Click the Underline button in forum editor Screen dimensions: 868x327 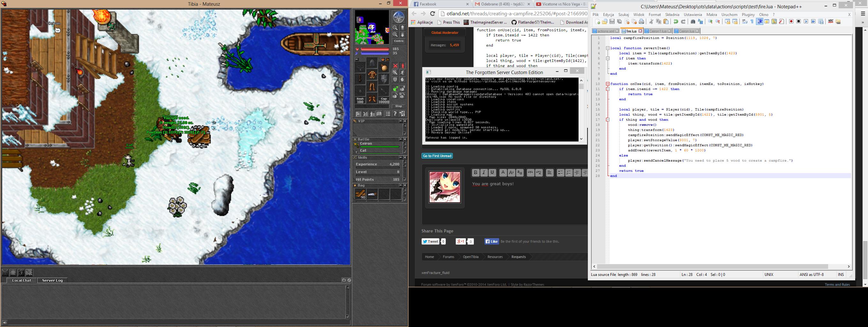click(492, 173)
